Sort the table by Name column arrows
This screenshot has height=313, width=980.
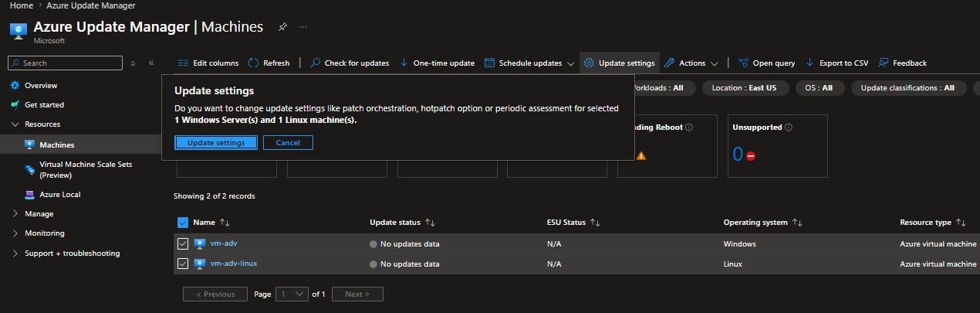coord(225,223)
